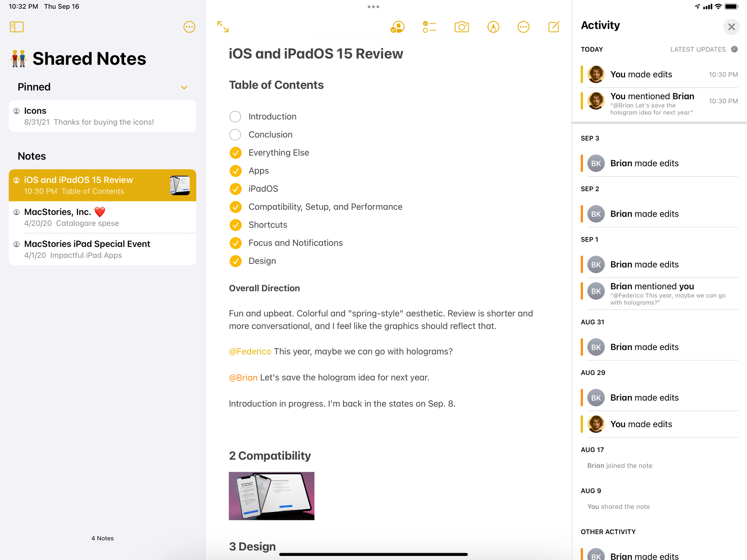Image resolution: width=747 pixels, height=560 pixels.
Task: Uncheck the Shortcuts checklist item
Action: tap(235, 225)
